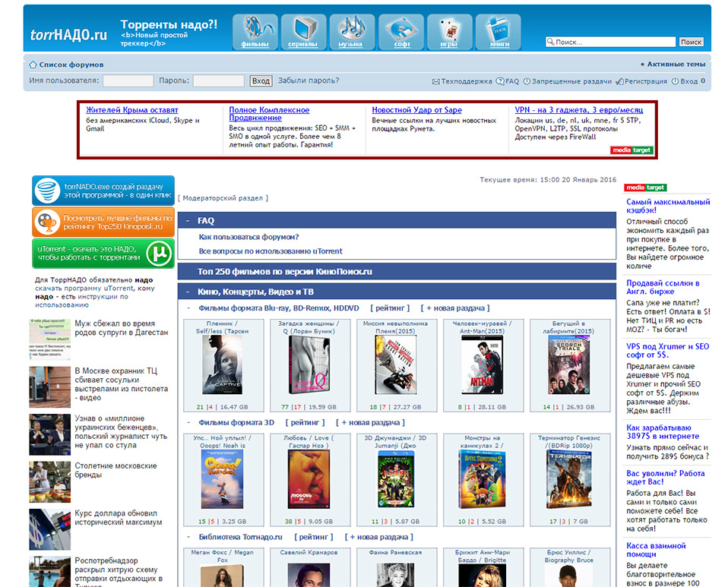Collapse Фильмы формата Blu-ray subsection
Image resolution: width=728 pixels, height=587 pixels.
point(188,308)
